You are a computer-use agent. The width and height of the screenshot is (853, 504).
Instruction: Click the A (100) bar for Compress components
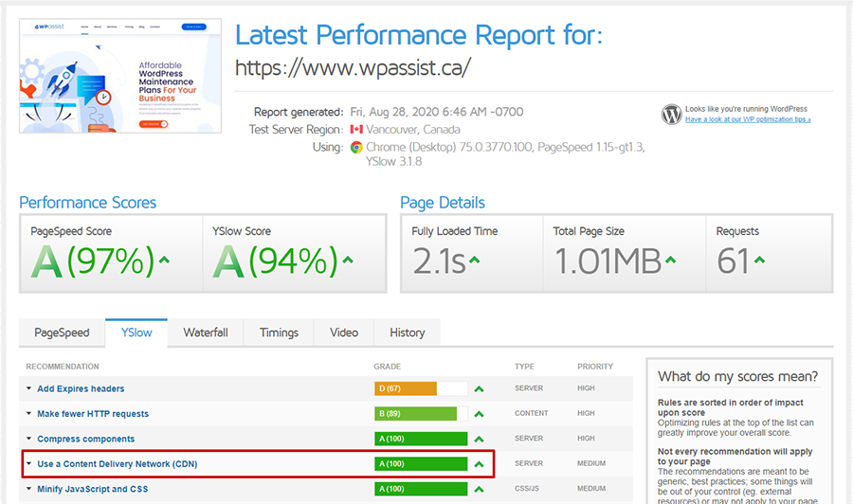[x=421, y=439]
